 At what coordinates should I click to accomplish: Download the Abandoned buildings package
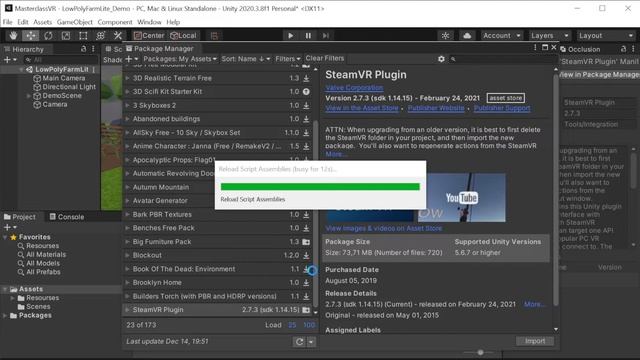point(306,119)
